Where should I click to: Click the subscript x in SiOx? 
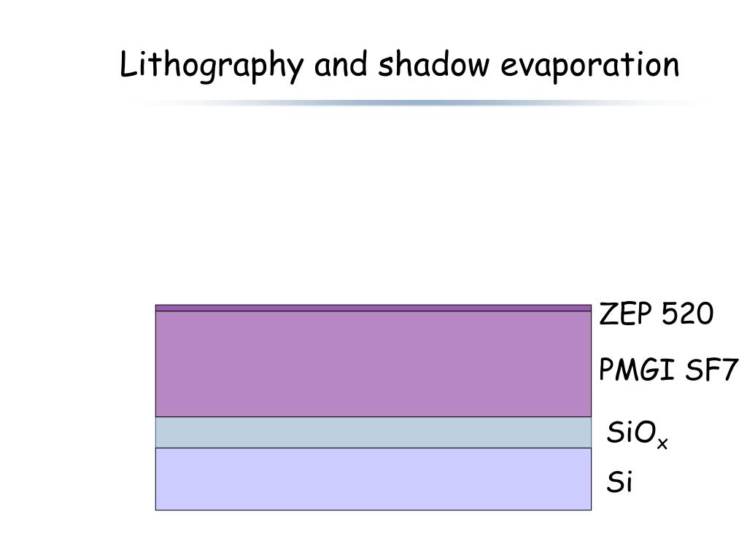(x=662, y=444)
